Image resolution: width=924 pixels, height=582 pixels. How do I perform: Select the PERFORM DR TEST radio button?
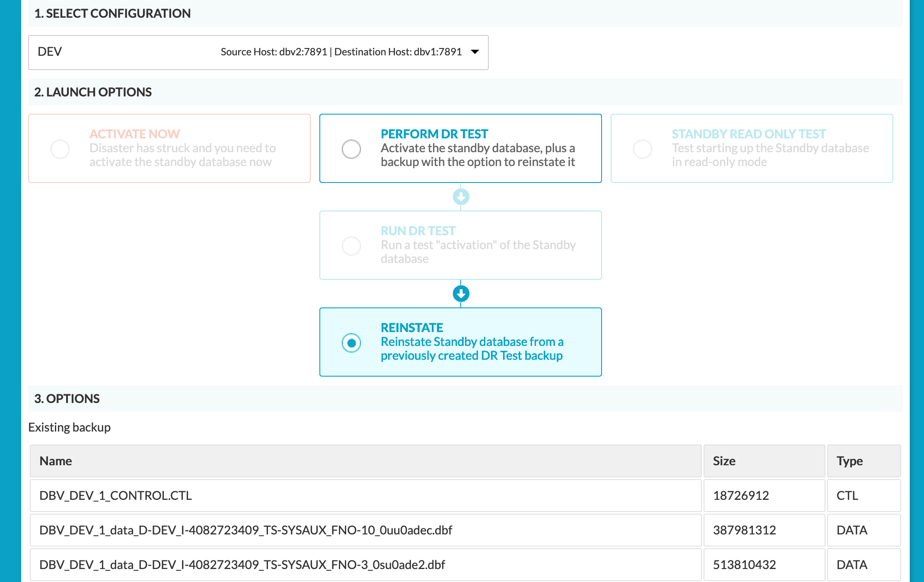pos(350,147)
